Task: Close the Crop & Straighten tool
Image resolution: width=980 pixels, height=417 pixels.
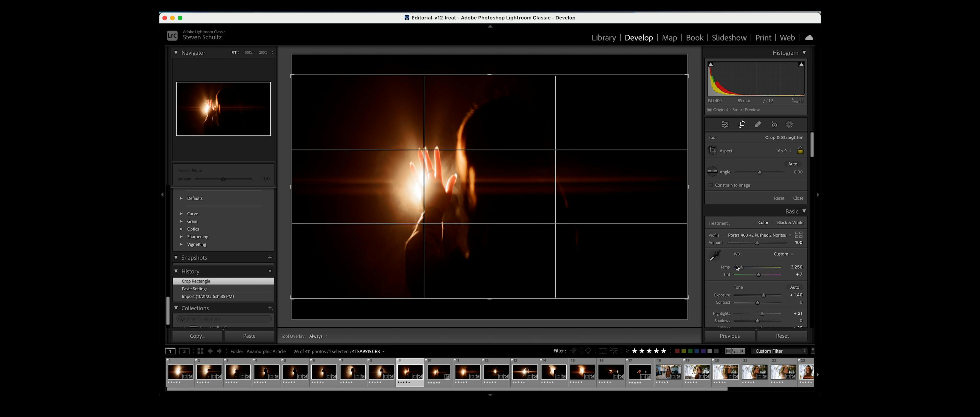Action: coord(798,198)
